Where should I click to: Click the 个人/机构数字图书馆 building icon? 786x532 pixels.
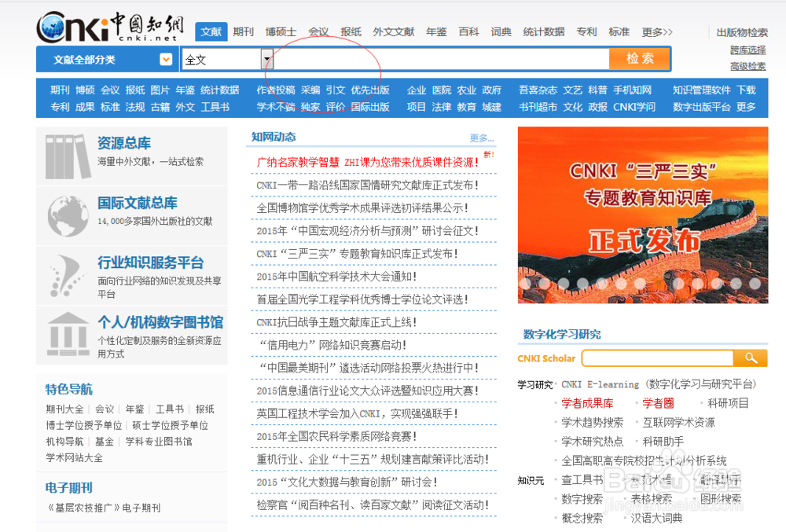(68, 334)
